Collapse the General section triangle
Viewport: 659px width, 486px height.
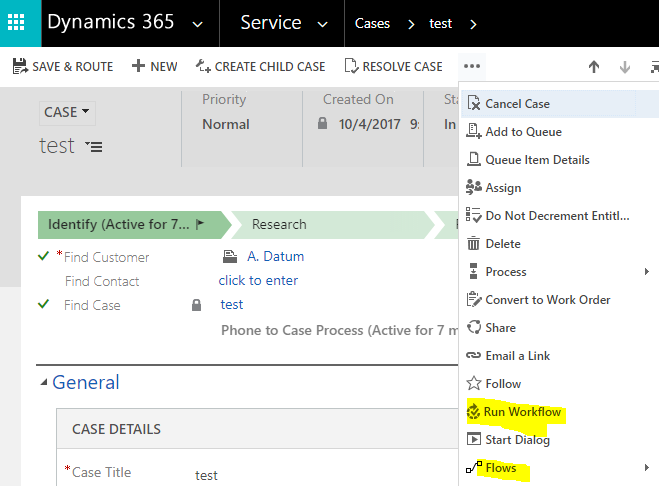click(x=44, y=383)
